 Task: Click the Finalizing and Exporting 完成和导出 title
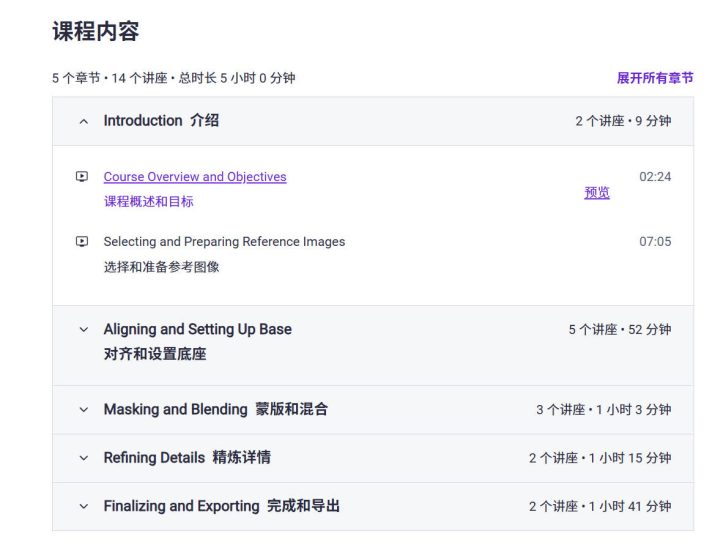pyautogui.click(x=222, y=506)
